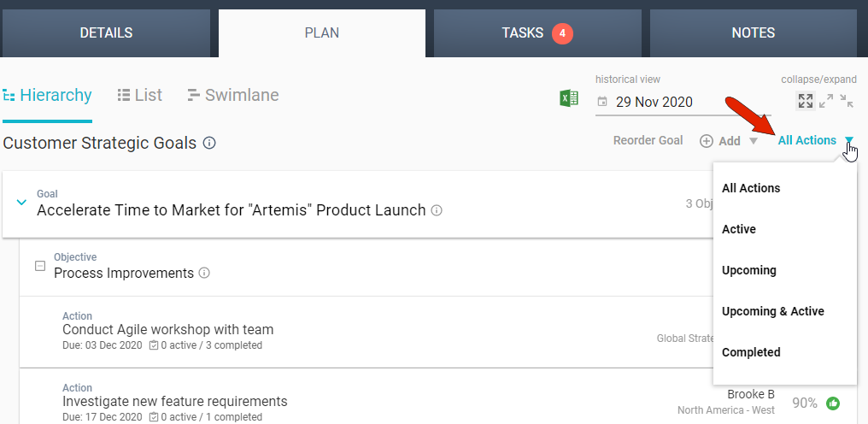Click info icon beside Customer Strategic Goals
Screen dimensions: 868x424
pyautogui.click(x=209, y=144)
